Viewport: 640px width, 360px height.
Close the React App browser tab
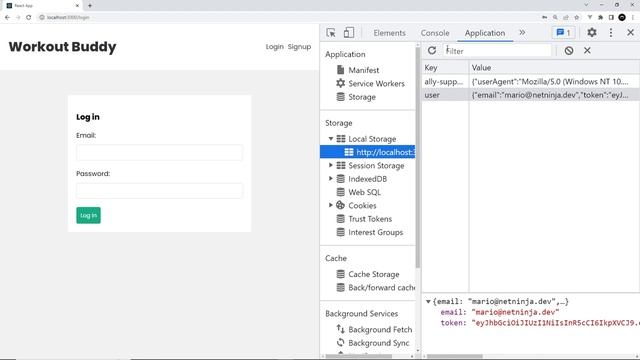[78, 6]
